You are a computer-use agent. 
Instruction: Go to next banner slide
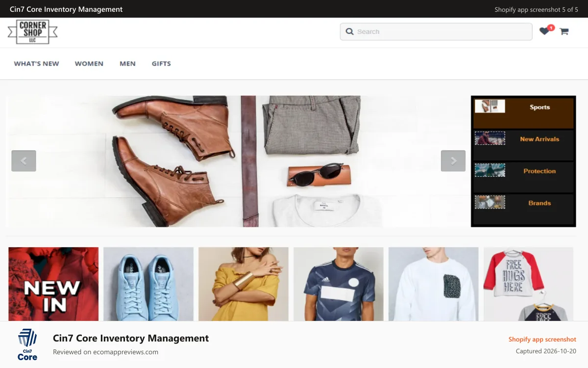point(453,161)
